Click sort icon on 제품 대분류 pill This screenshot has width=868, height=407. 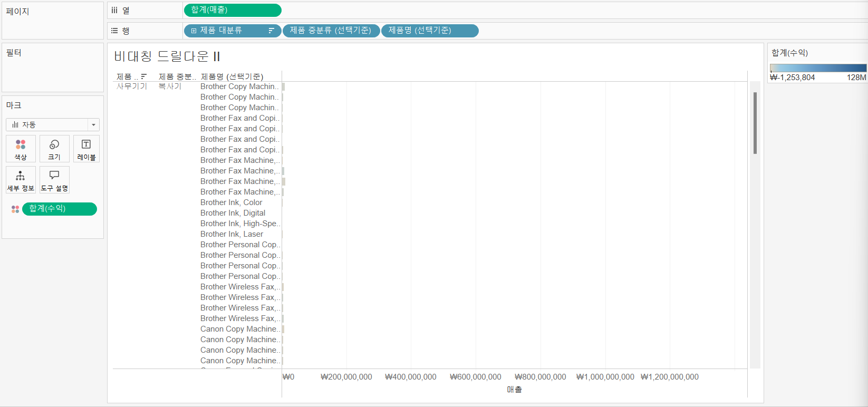(271, 31)
